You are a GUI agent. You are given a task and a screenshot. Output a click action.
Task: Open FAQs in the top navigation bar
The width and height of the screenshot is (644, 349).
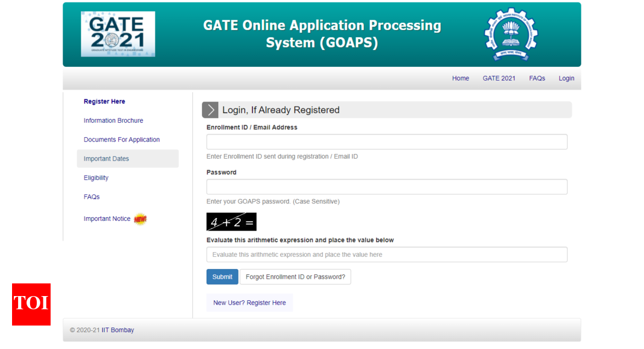[537, 78]
